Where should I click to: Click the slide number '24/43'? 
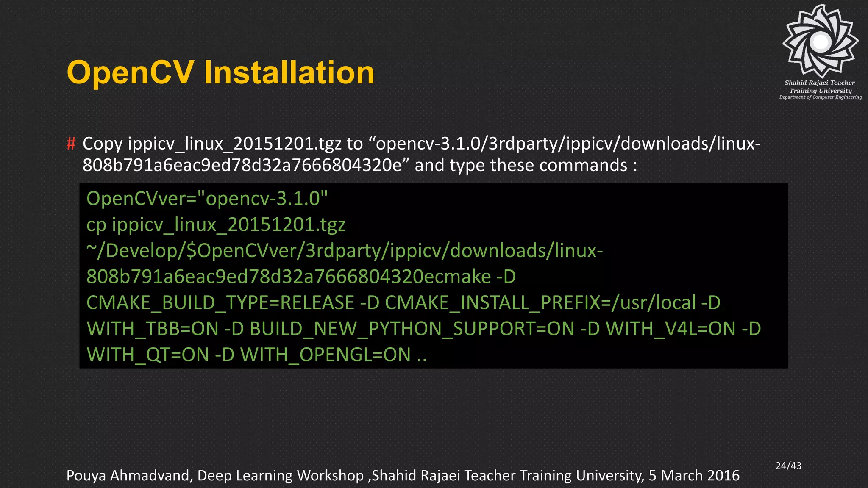tap(788, 466)
